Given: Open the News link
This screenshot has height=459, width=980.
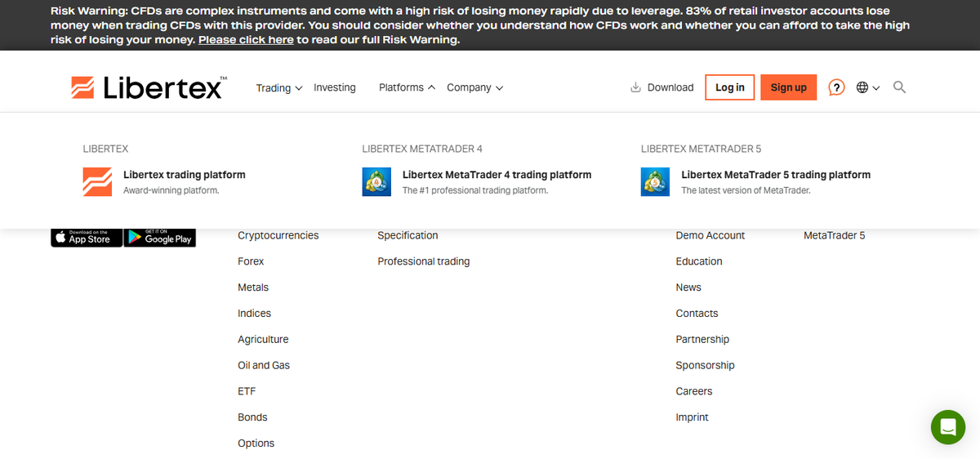Looking at the screenshot, I should point(688,287).
